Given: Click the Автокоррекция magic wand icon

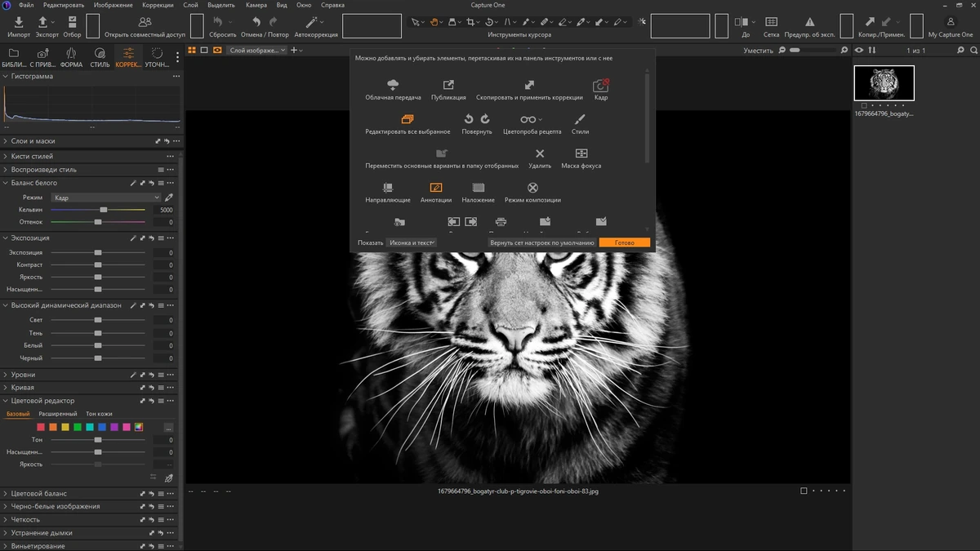Looking at the screenshot, I should (x=312, y=22).
